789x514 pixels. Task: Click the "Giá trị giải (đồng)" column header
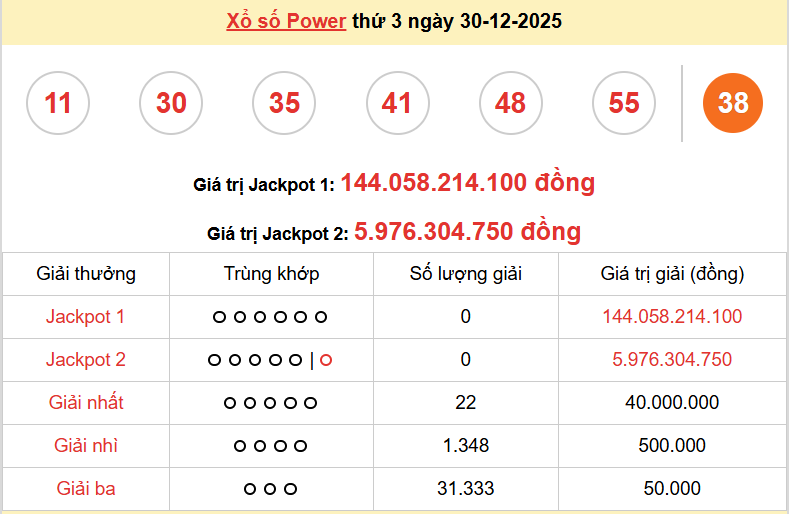[x=672, y=274]
